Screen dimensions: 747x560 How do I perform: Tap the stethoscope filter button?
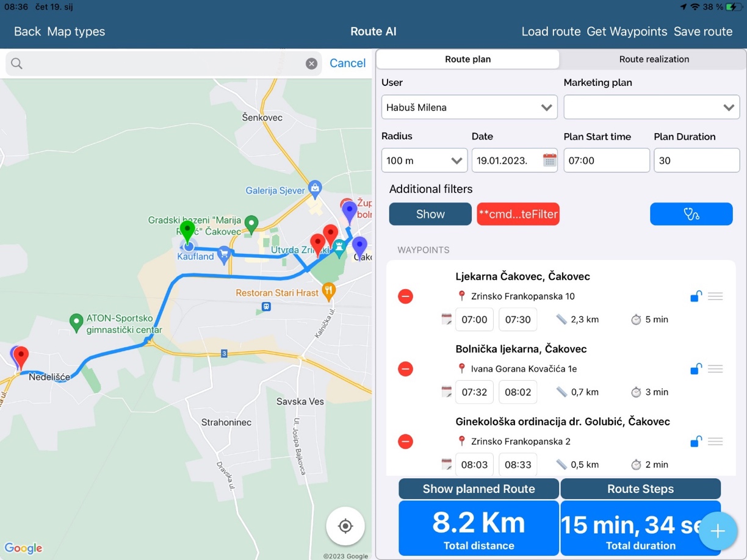691,214
